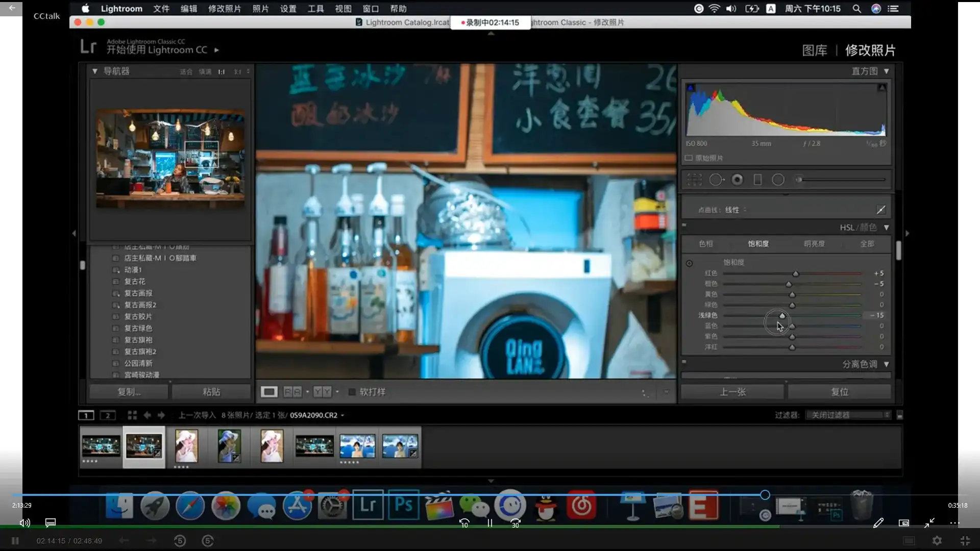Select the spot removal tool
The height and width of the screenshot is (551, 980).
tap(716, 180)
